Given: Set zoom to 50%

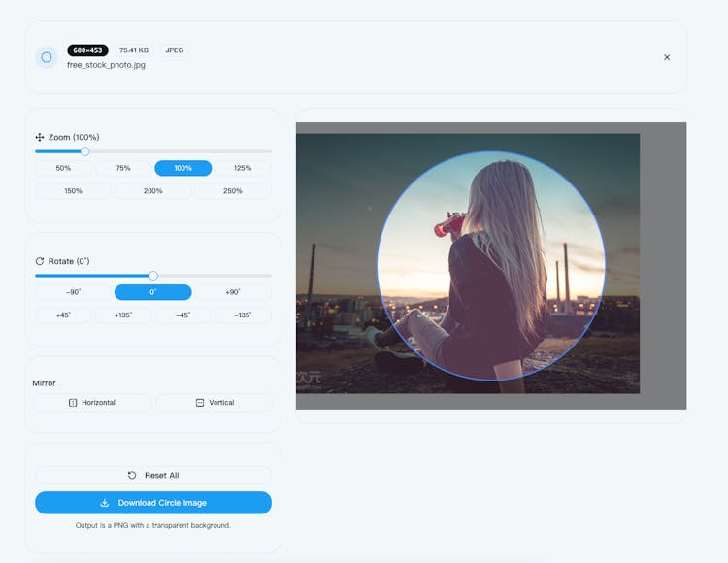Looking at the screenshot, I should pos(63,168).
